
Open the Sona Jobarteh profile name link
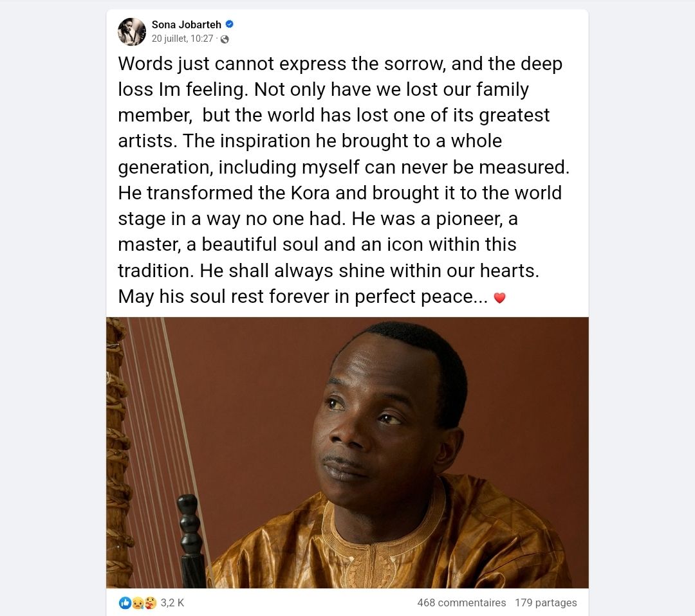[x=186, y=24]
